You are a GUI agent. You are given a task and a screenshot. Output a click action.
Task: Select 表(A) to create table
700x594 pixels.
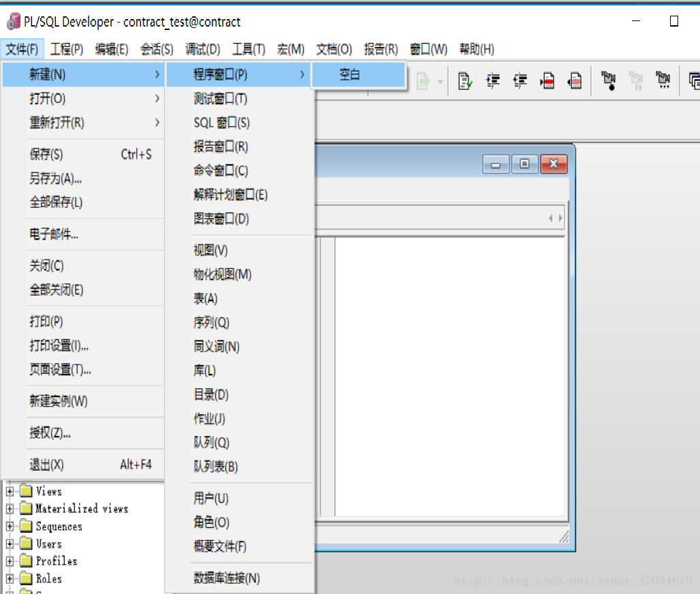tap(239, 298)
